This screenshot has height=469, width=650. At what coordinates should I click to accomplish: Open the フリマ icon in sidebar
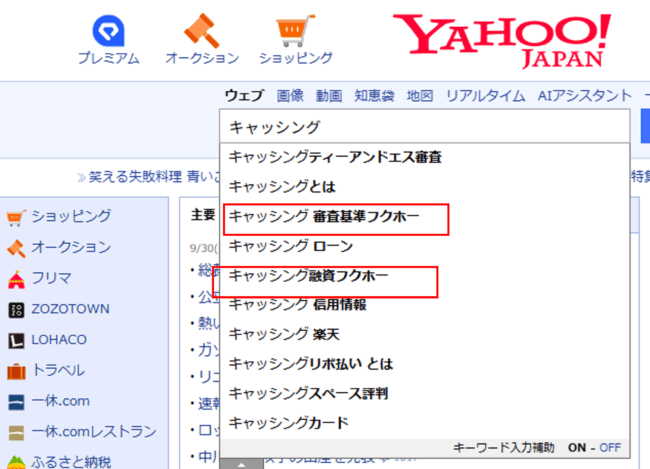(x=16, y=278)
